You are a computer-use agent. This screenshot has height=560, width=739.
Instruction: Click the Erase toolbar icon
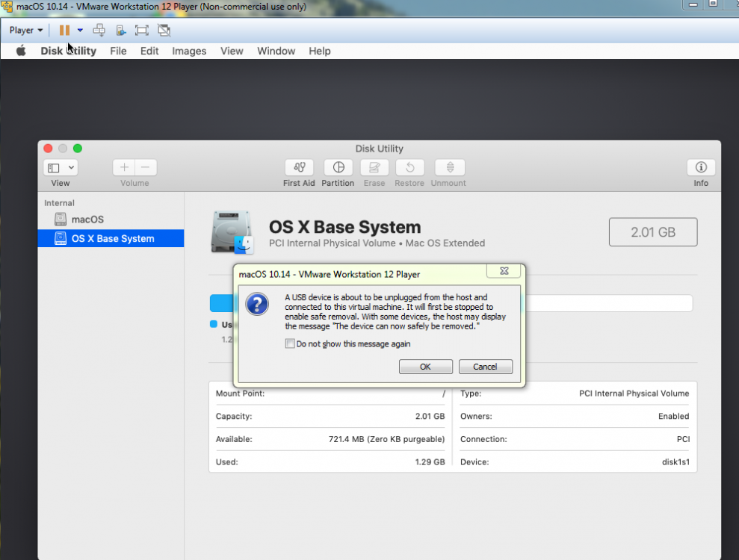(x=374, y=168)
